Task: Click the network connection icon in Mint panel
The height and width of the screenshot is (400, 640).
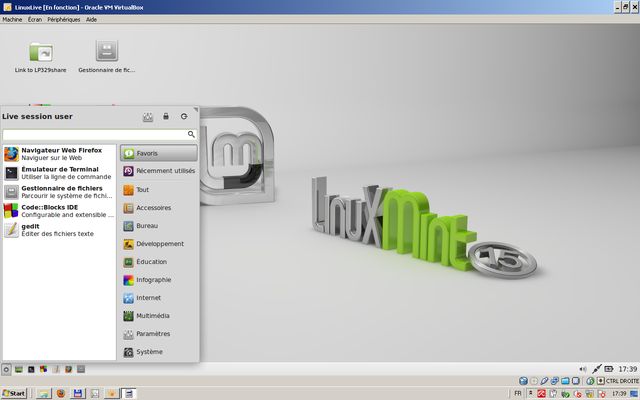Action: 596,369
